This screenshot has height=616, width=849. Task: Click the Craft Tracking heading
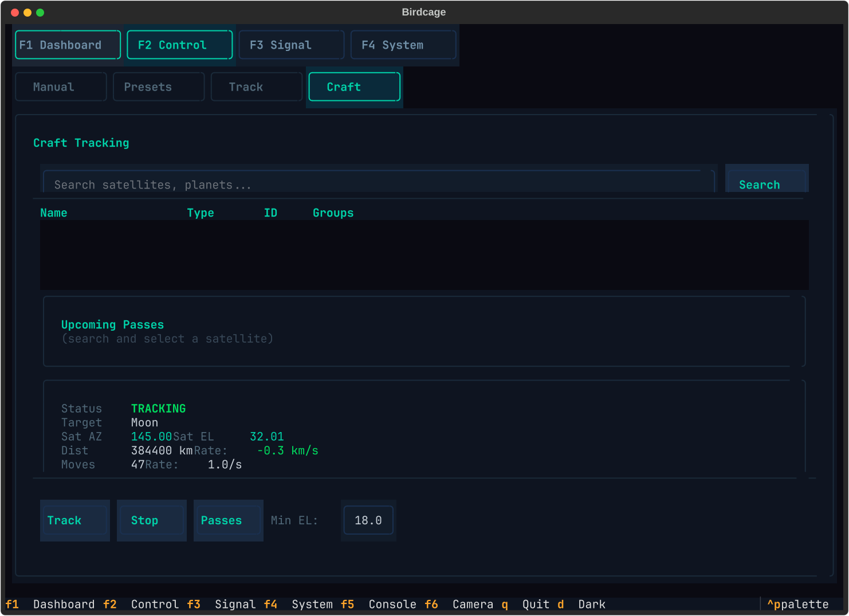(81, 143)
